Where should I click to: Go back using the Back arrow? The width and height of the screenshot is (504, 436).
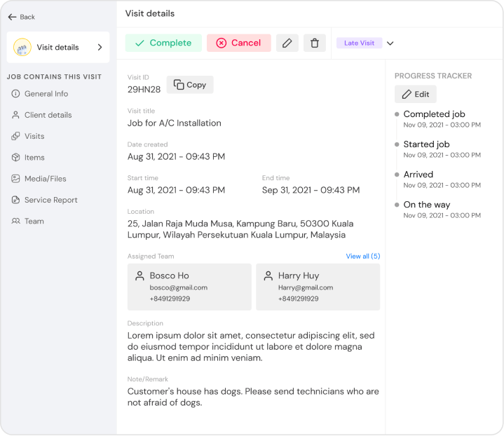click(21, 17)
